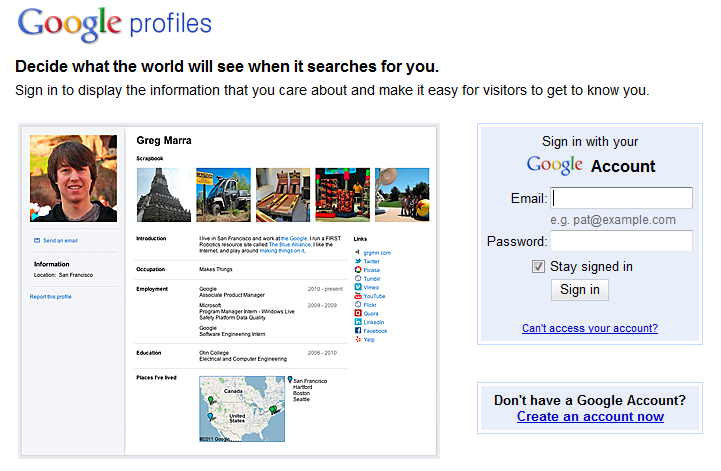The width and height of the screenshot is (721, 471).
Task: Focus the Email input field
Action: click(x=621, y=198)
